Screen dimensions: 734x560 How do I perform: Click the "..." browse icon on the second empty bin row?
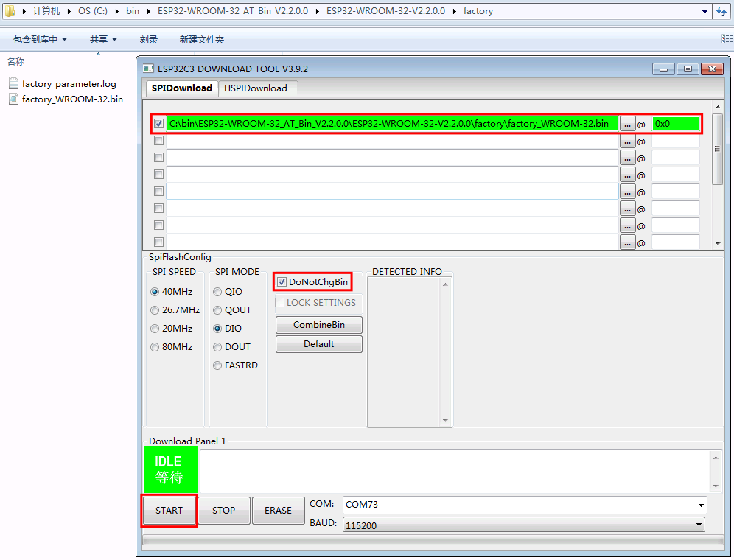(627, 140)
